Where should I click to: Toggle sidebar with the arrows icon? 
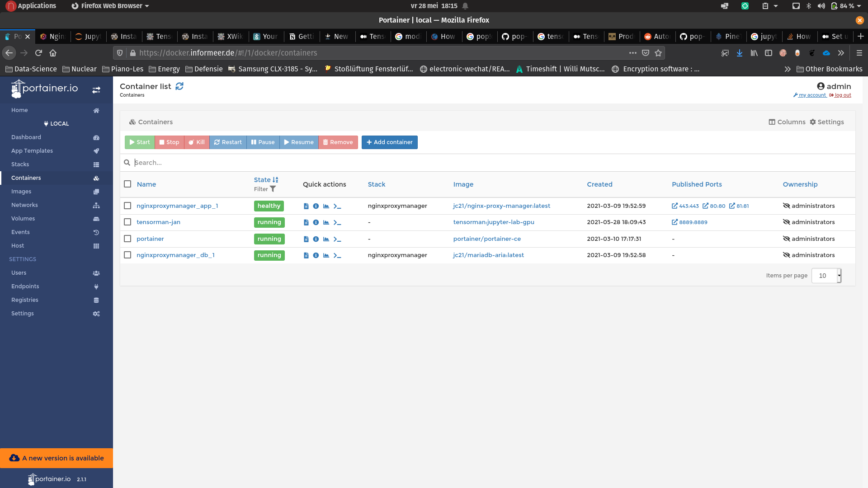pos(96,90)
